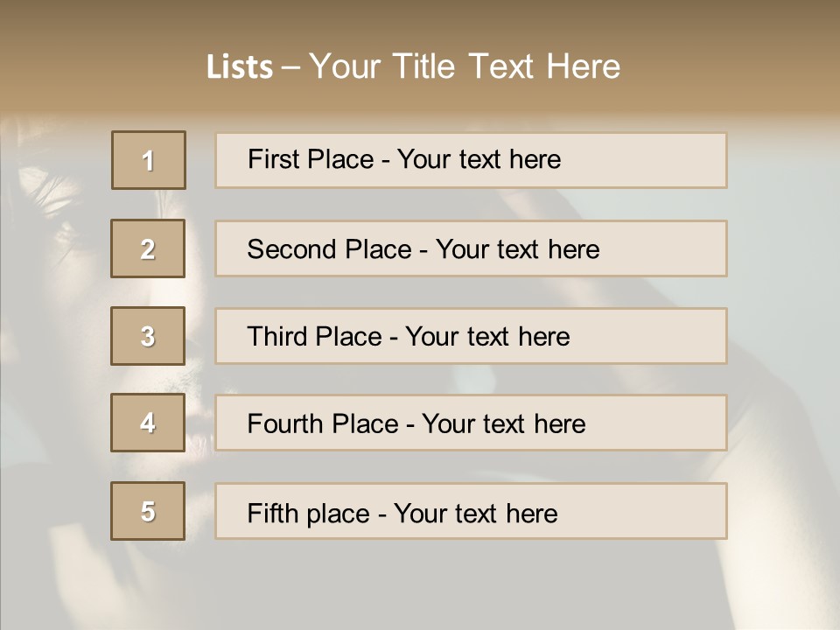Click the bold word Lists in title
The height and width of the screenshot is (630, 840).
pos(239,67)
